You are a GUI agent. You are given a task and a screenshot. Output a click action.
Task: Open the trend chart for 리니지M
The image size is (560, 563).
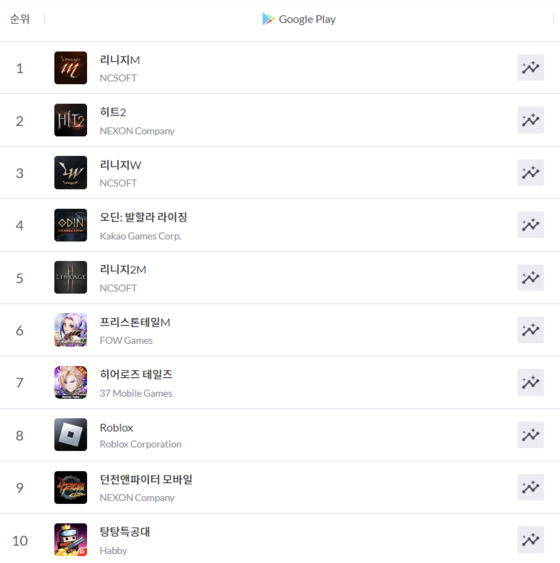[530, 68]
